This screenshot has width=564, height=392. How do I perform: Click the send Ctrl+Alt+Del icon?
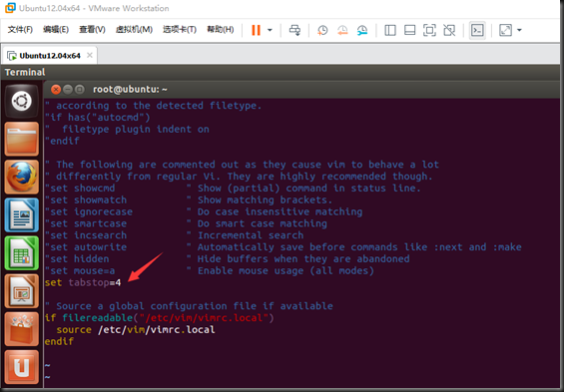(x=294, y=30)
